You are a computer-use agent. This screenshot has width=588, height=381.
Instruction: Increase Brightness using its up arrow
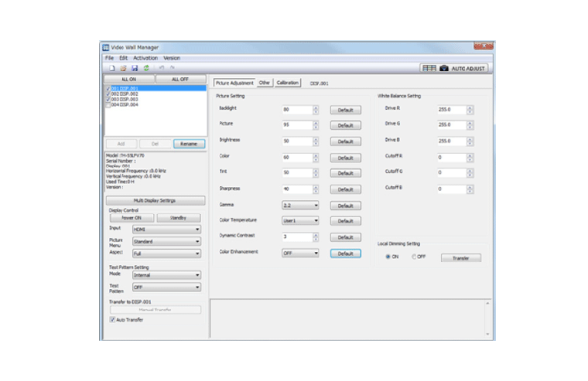pos(316,139)
